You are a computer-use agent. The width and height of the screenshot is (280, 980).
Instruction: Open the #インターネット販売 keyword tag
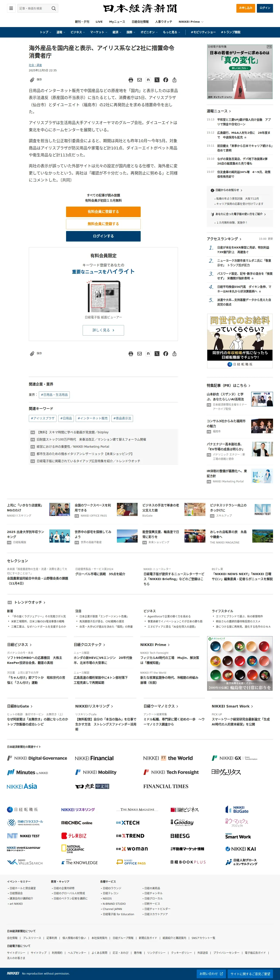pyautogui.click(x=92, y=418)
